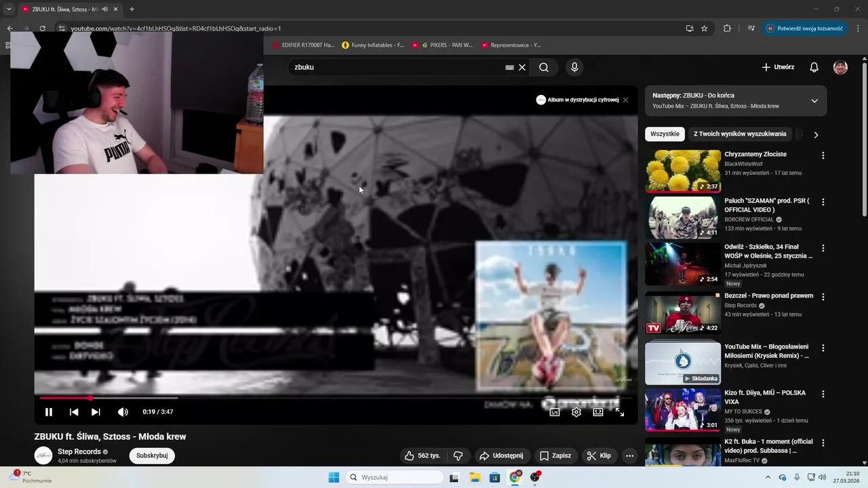868x488 pixels.
Task: Clear the zbuku search query
Action: (x=522, y=67)
